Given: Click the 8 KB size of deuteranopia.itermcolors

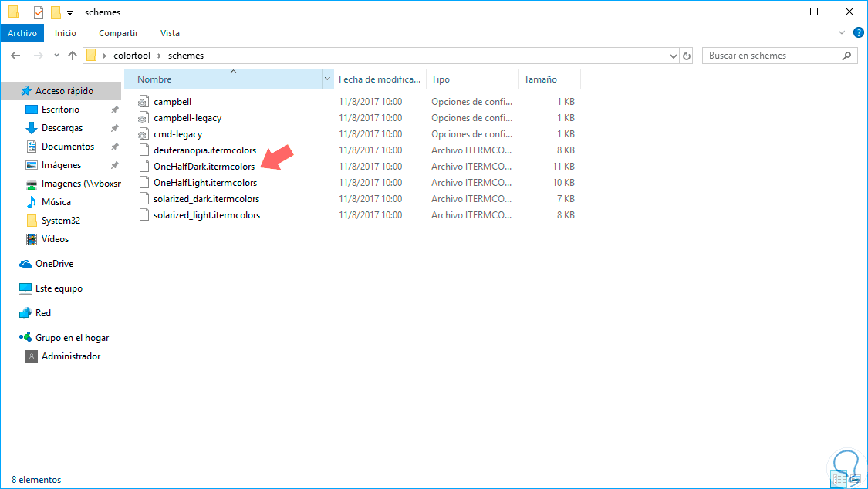Looking at the screenshot, I should 566,150.
